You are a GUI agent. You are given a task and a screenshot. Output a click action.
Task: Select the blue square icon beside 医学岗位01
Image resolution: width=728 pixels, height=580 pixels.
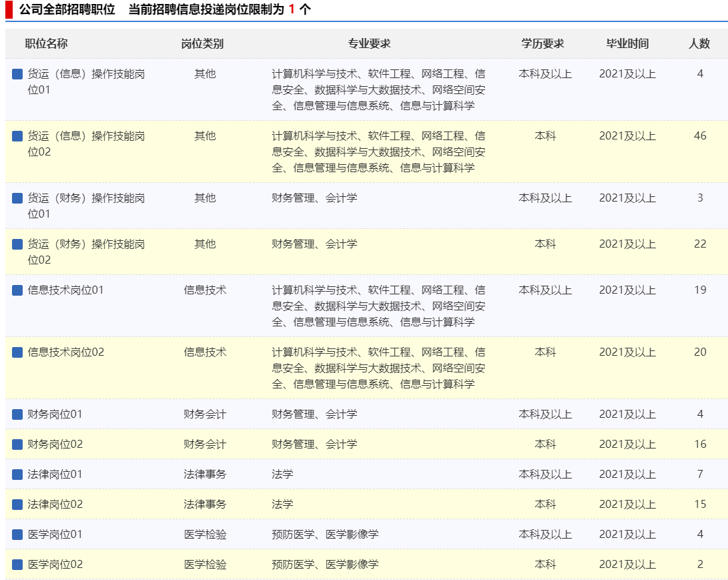coord(17,535)
